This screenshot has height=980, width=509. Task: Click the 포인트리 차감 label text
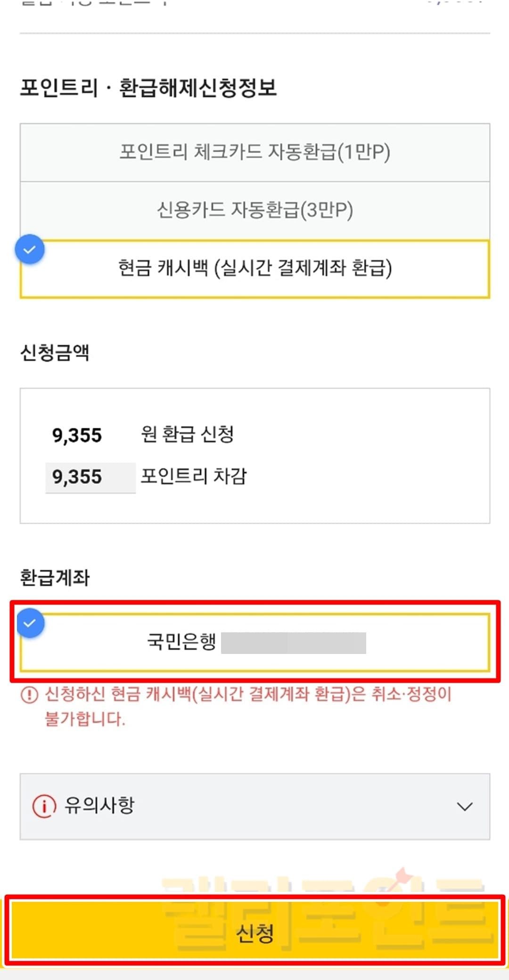193,476
